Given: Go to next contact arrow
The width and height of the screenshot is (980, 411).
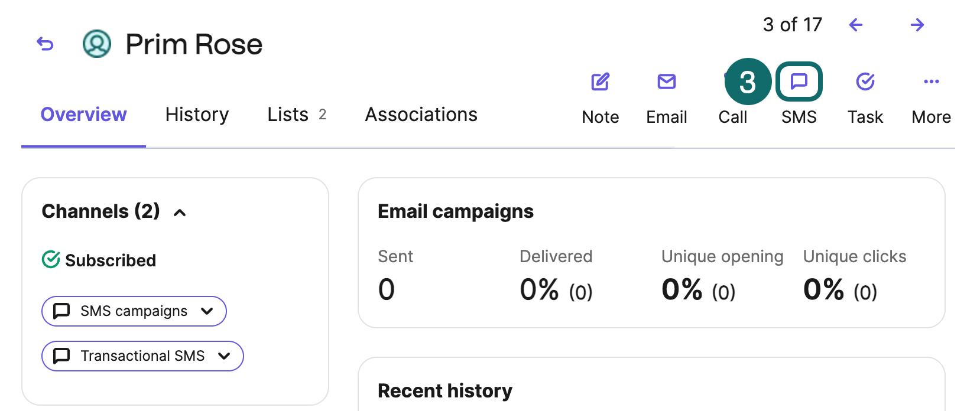Looking at the screenshot, I should [x=917, y=25].
